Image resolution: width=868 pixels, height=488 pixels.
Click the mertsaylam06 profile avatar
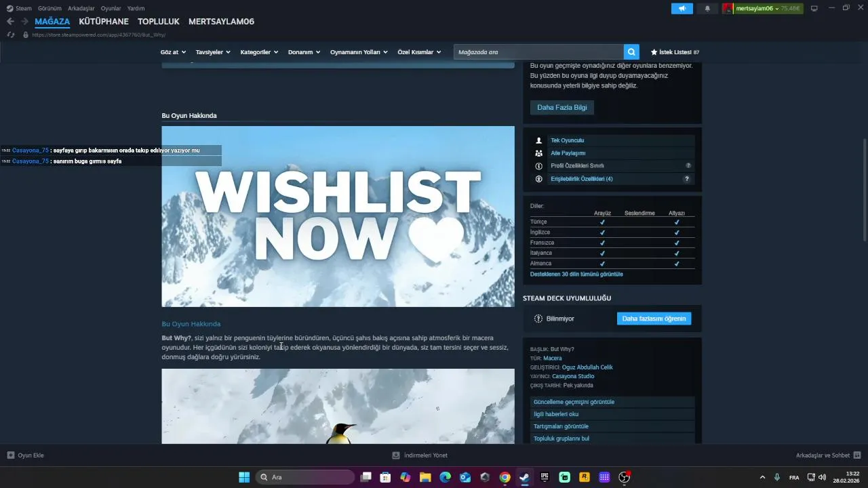728,8
